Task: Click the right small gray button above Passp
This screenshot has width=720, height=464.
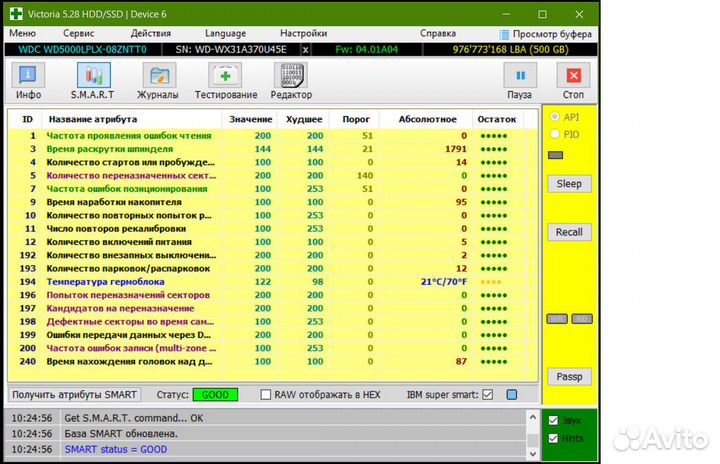Action: pyautogui.click(x=581, y=319)
